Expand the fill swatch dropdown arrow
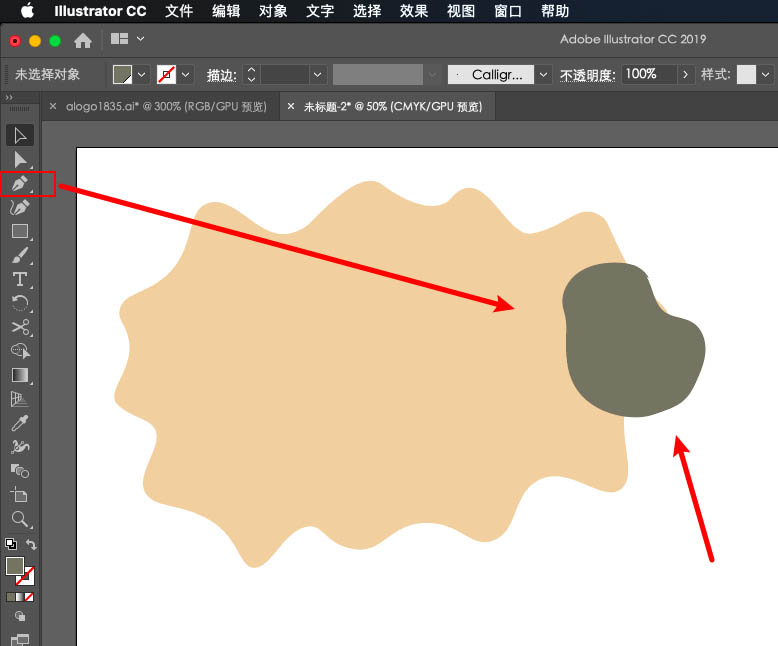Image resolution: width=778 pixels, height=646 pixels. (x=141, y=75)
